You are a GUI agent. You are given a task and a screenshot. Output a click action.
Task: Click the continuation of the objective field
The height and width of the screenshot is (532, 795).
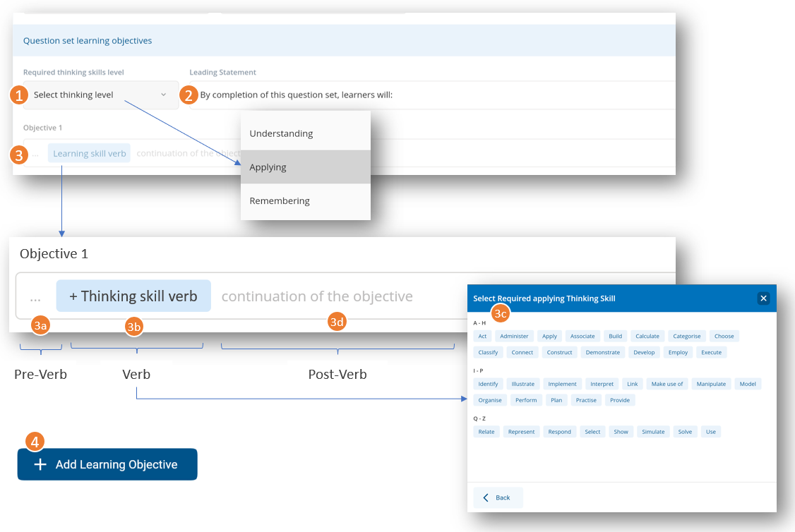point(317,297)
